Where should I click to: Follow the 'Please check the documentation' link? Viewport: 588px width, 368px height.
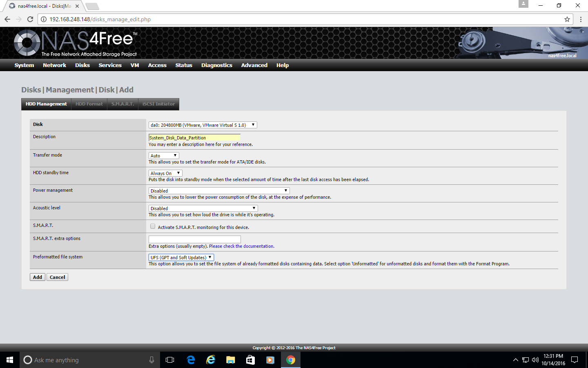coord(241,246)
